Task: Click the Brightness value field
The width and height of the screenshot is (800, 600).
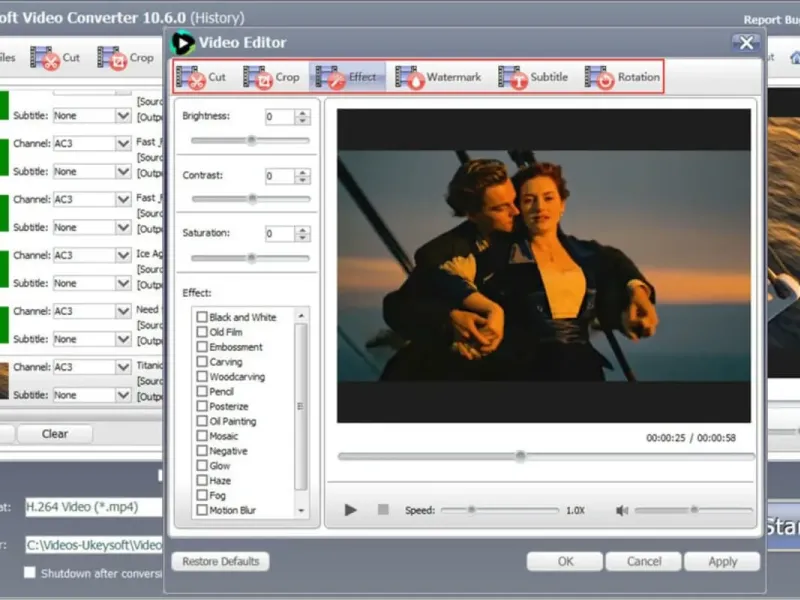Action: (280, 117)
